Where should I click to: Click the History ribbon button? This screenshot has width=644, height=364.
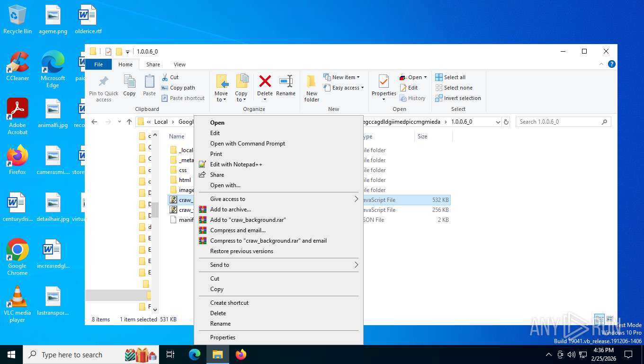coord(412,98)
